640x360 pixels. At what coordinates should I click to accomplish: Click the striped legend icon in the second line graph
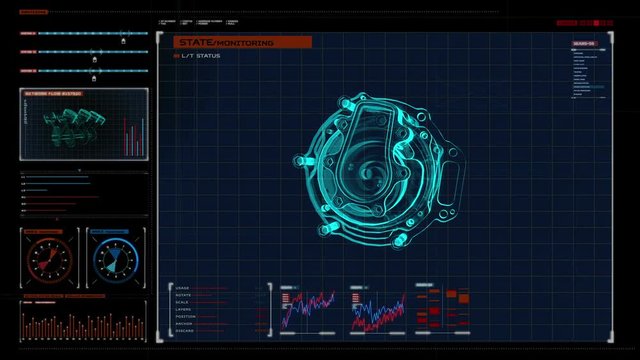click(x=356, y=298)
